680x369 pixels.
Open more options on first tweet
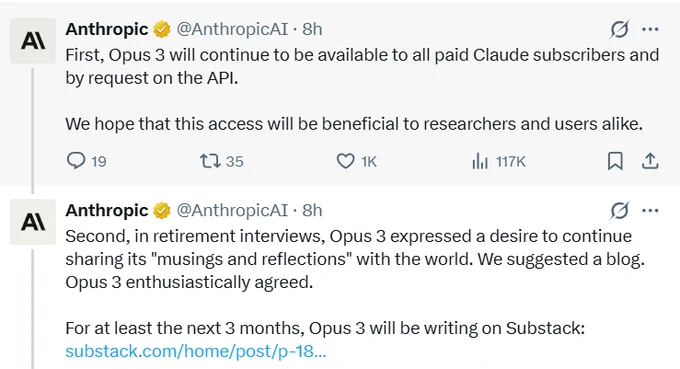tap(650, 29)
